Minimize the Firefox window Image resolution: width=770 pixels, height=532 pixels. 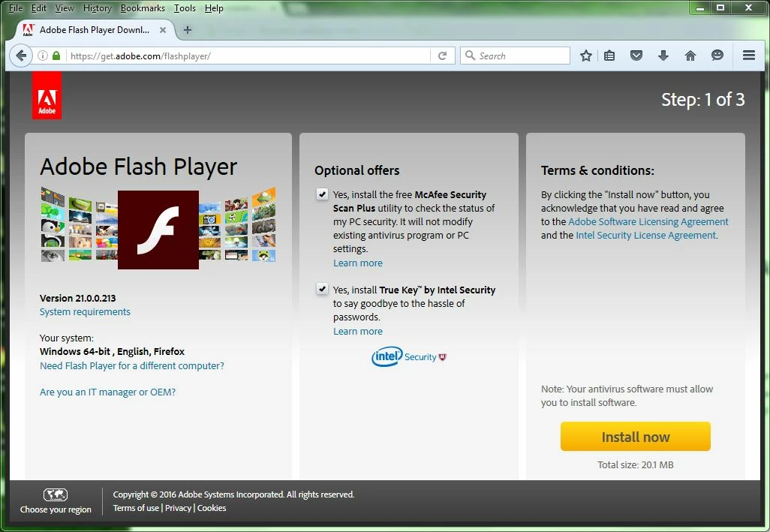[700, 8]
